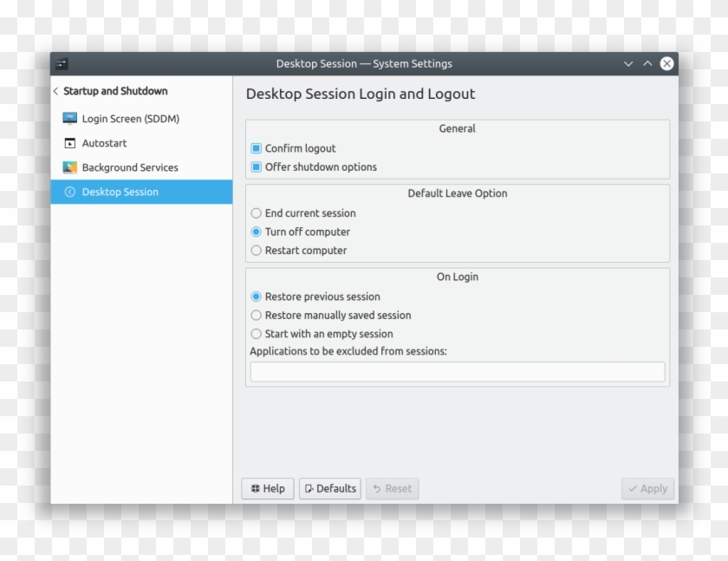This screenshot has height=561, width=728.
Task: Choose Start with an empty session option
Action: coord(257,333)
